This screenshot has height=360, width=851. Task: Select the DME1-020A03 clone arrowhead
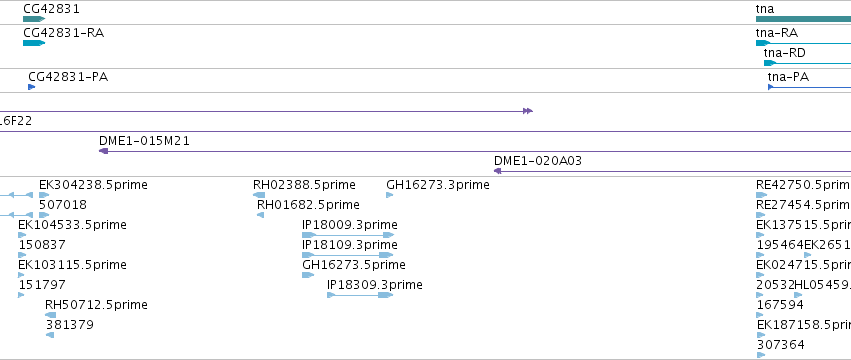497,171
